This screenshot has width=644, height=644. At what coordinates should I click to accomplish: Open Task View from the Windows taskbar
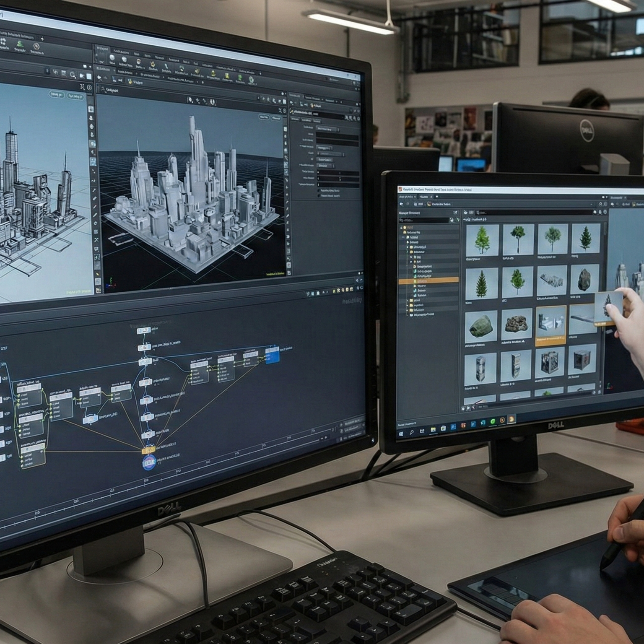[422, 431]
